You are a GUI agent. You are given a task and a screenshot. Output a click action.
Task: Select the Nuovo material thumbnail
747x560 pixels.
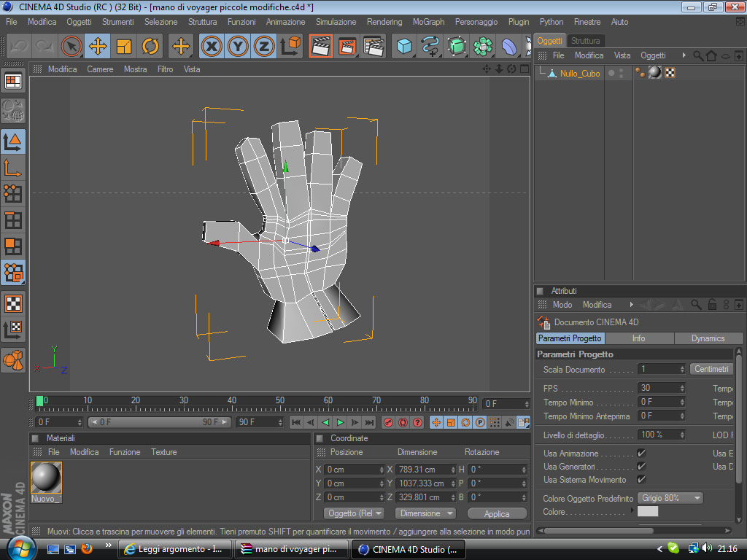(x=46, y=478)
